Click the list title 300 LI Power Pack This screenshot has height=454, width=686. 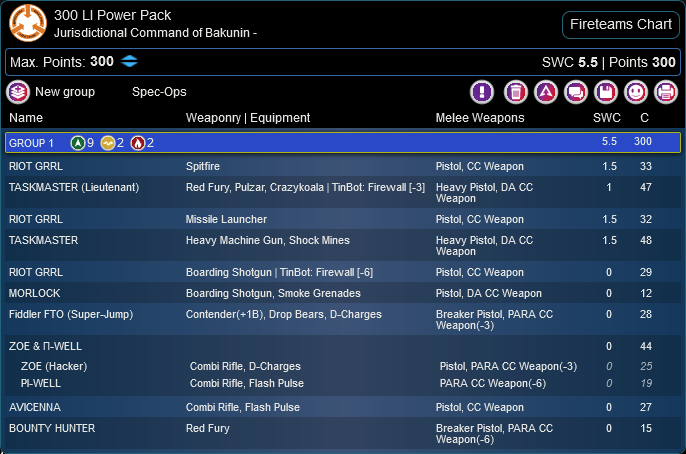point(112,15)
